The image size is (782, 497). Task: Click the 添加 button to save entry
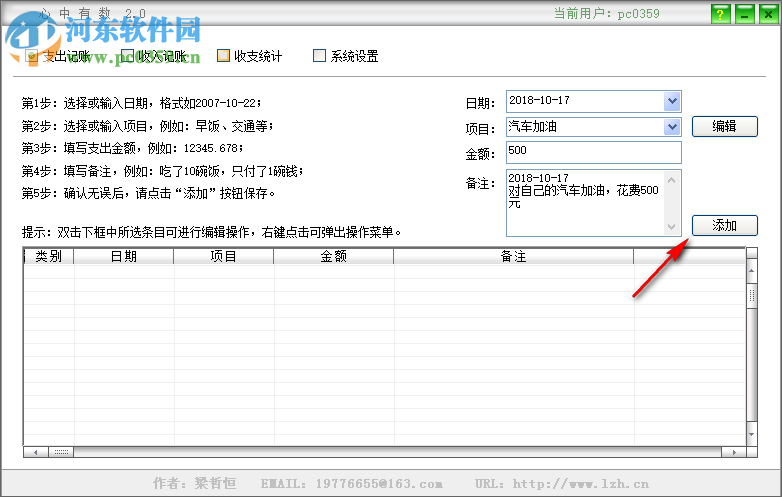725,225
